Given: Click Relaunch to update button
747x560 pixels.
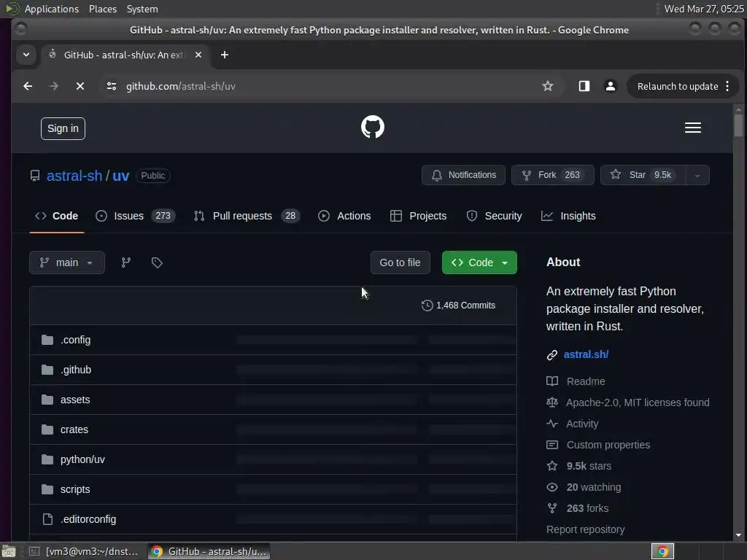Looking at the screenshot, I should point(678,86).
